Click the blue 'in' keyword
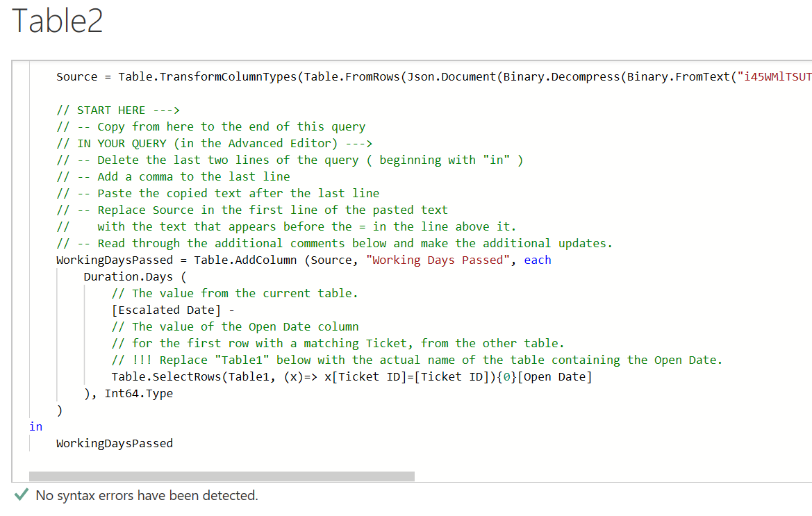 coord(35,426)
